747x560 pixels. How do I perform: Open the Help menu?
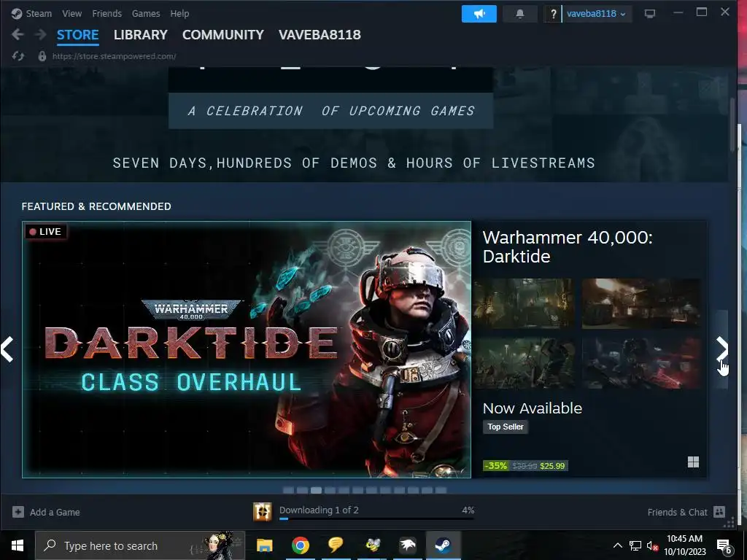point(179,14)
